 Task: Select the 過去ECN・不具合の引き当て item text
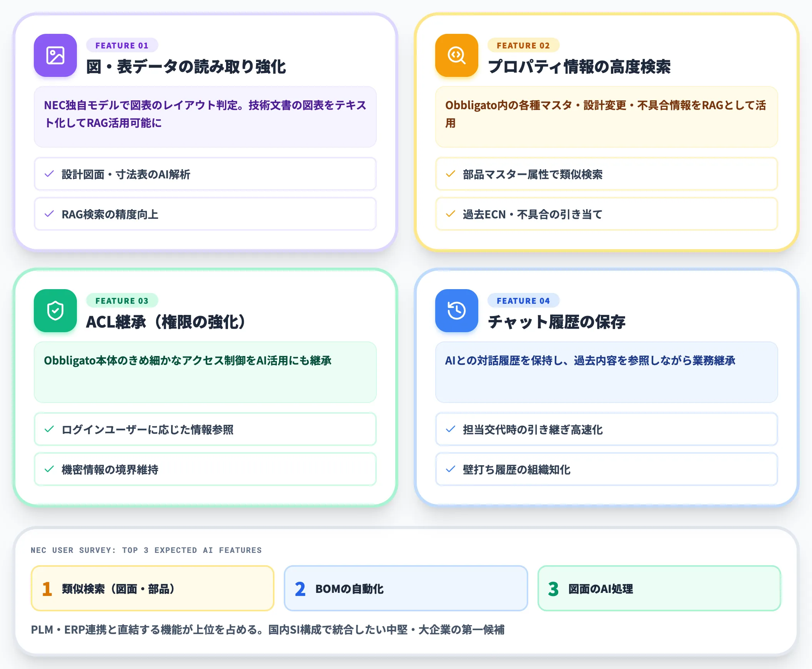click(x=532, y=214)
